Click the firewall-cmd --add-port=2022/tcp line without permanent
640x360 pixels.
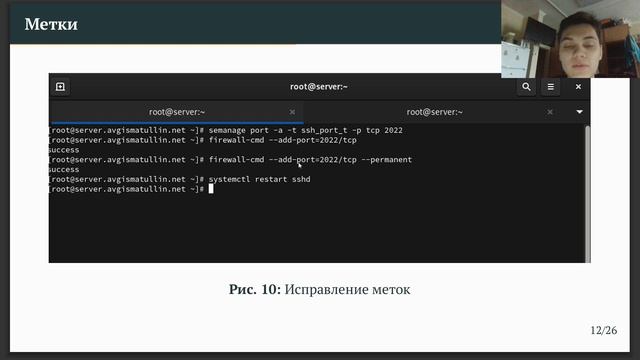[203, 140]
